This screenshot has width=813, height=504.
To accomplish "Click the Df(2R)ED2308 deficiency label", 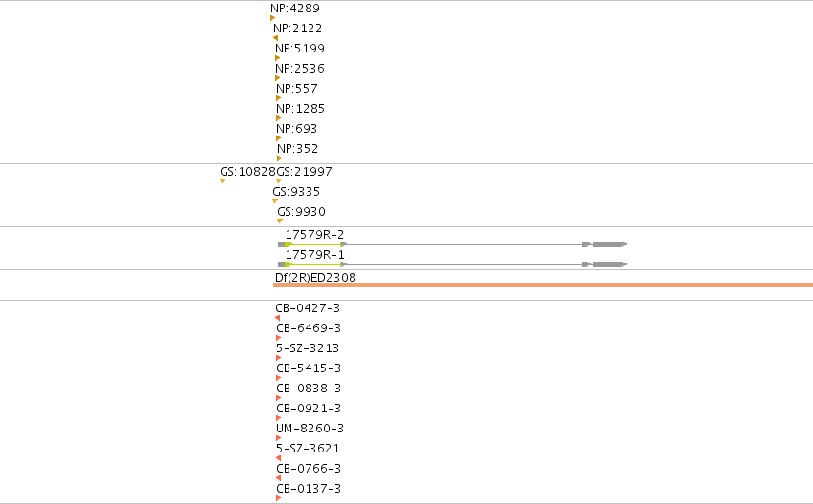I will [x=316, y=278].
